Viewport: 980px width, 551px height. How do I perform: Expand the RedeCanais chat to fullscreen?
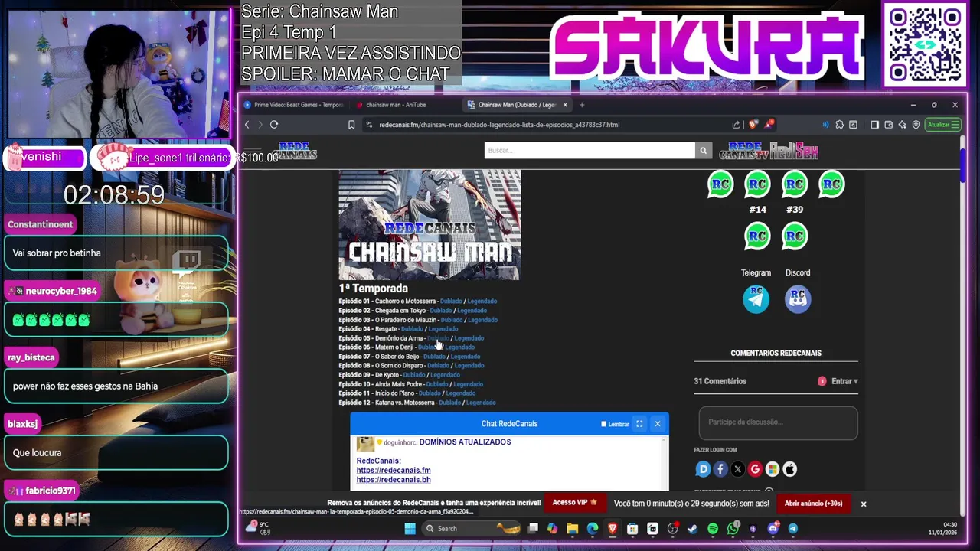click(639, 424)
